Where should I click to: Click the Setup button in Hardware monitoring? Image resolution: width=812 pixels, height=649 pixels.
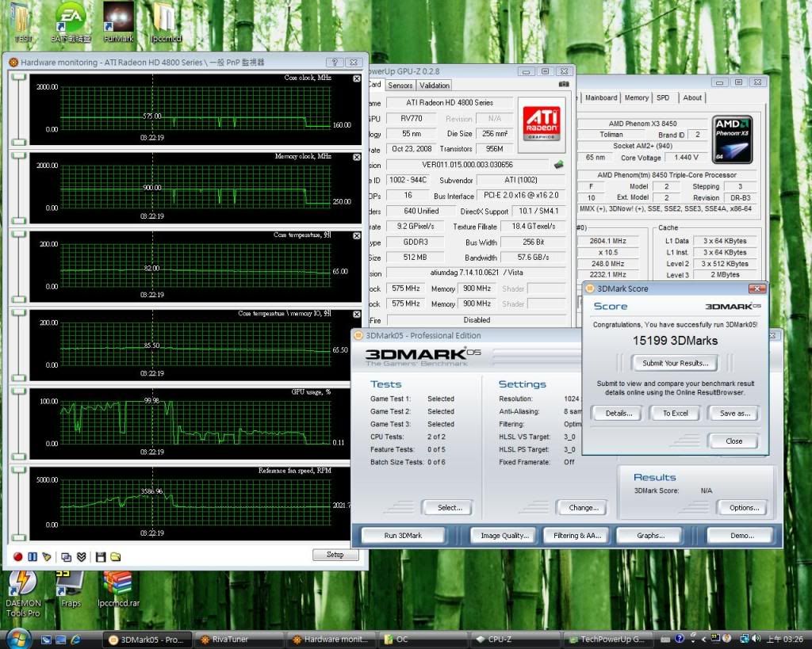click(335, 554)
